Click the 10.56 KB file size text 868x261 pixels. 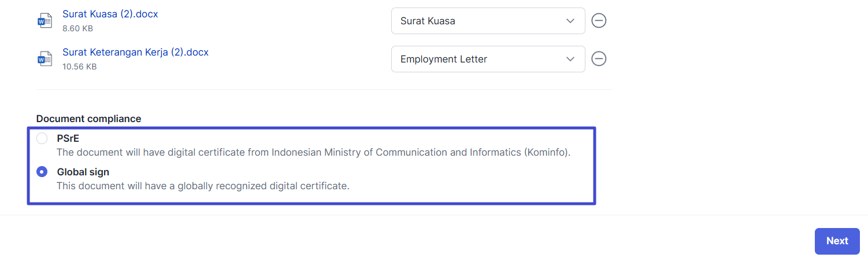pyautogui.click(x=80, y=67)
